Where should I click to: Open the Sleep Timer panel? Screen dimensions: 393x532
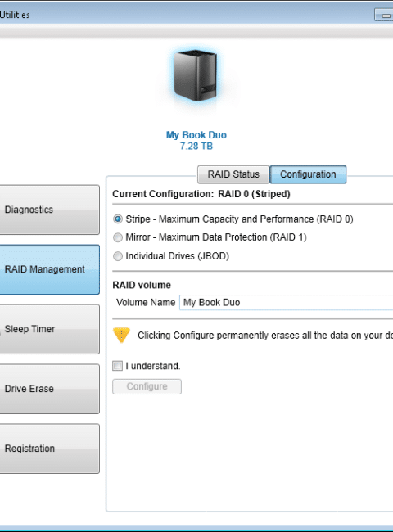pyautogui.click(x=49, y=329)
